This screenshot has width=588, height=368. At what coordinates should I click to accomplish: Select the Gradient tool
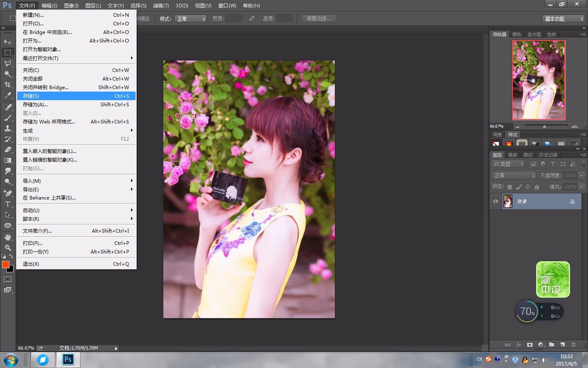pos(8,160)
